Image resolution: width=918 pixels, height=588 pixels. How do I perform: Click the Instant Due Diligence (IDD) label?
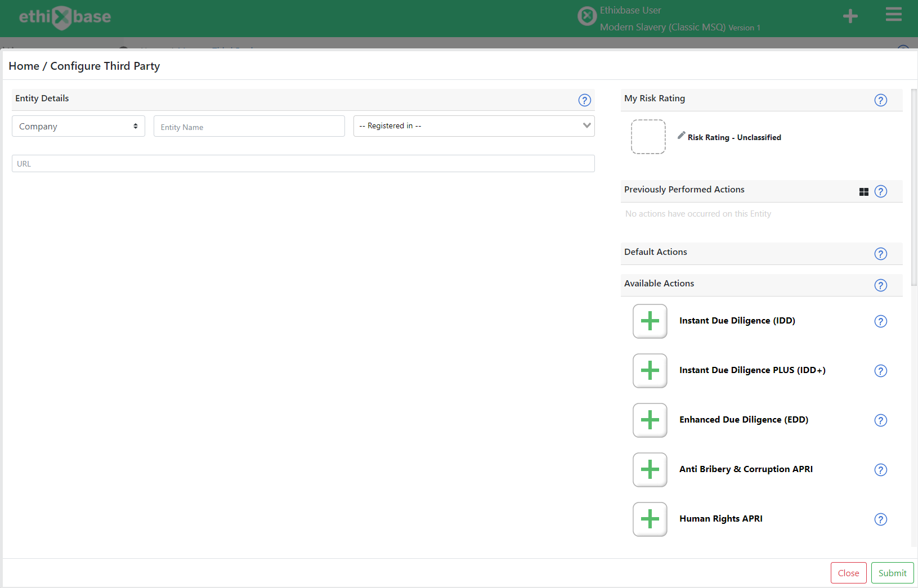pos(737,321)
